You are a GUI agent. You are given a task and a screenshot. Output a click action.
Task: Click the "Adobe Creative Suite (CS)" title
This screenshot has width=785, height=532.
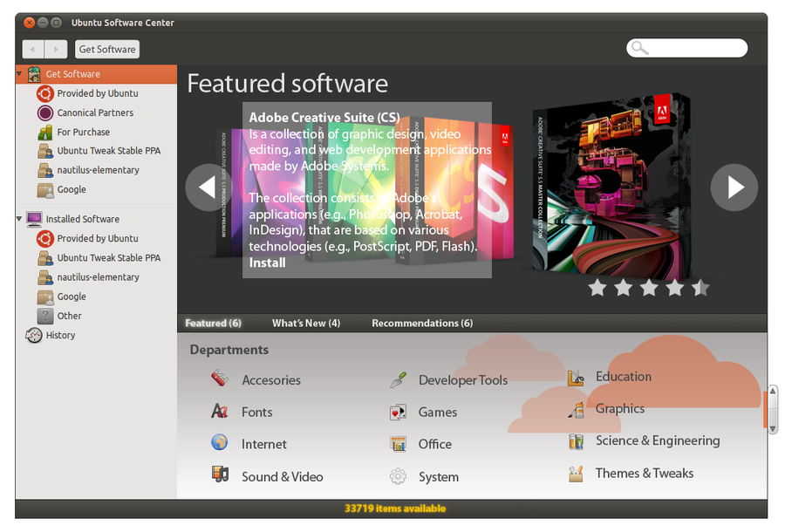click(324, 118)
